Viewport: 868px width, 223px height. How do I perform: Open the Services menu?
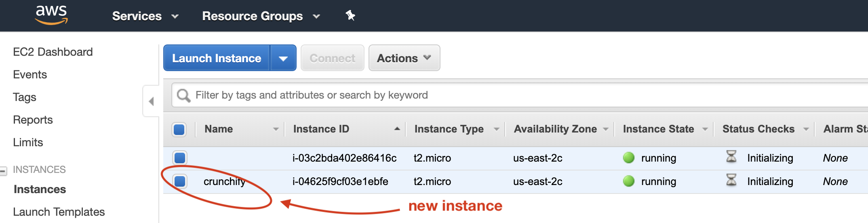pyautogui.click(x=145, y=16)
